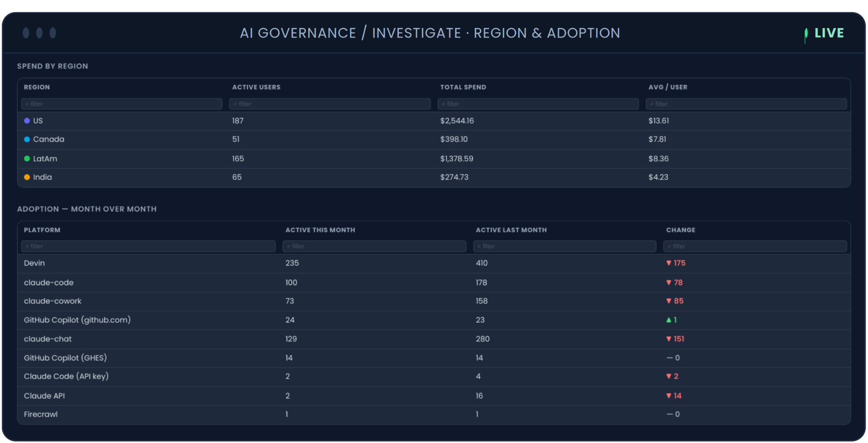Sort by ACTIVE LAST MONTH header

511,230
